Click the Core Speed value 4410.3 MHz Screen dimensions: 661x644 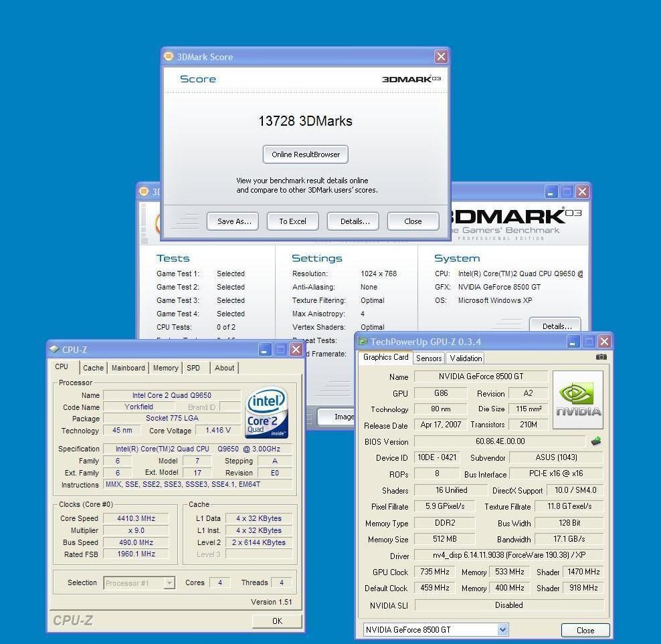pos(136,518)
